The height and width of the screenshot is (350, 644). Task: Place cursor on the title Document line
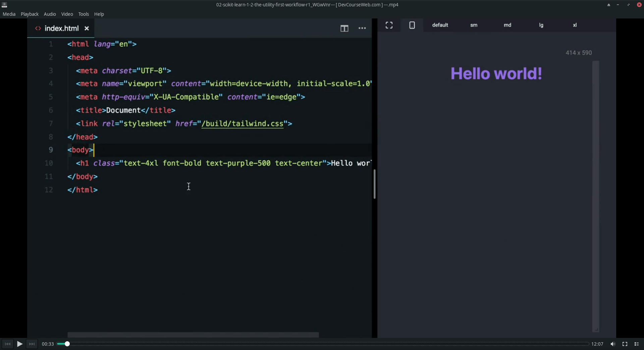click(126, 110)
